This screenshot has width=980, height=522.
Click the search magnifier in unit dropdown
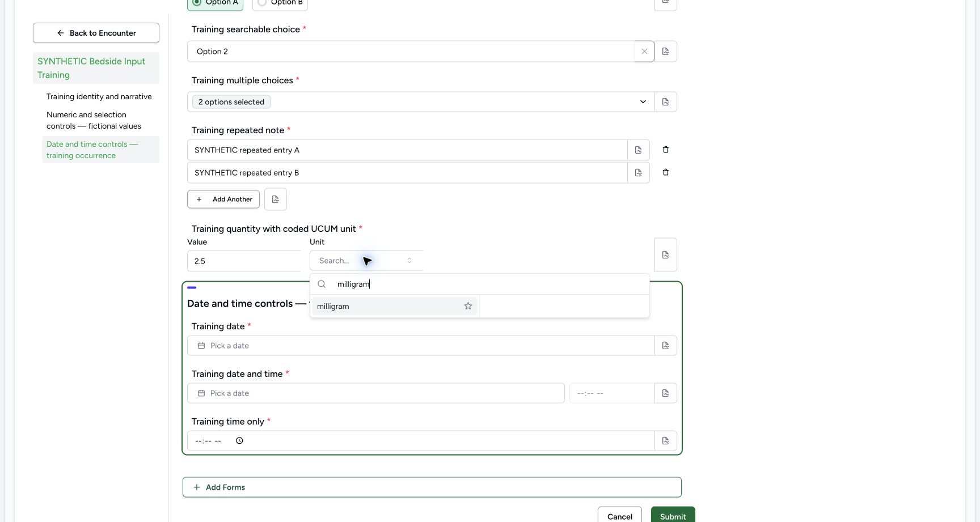click(x=322, y=284)
